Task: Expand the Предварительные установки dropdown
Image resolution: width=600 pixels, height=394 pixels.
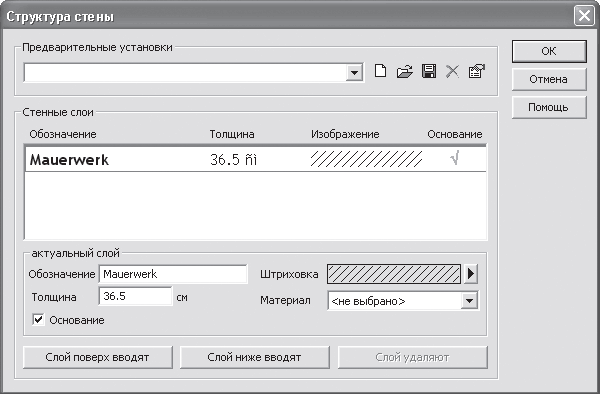Action: (354, 72)
